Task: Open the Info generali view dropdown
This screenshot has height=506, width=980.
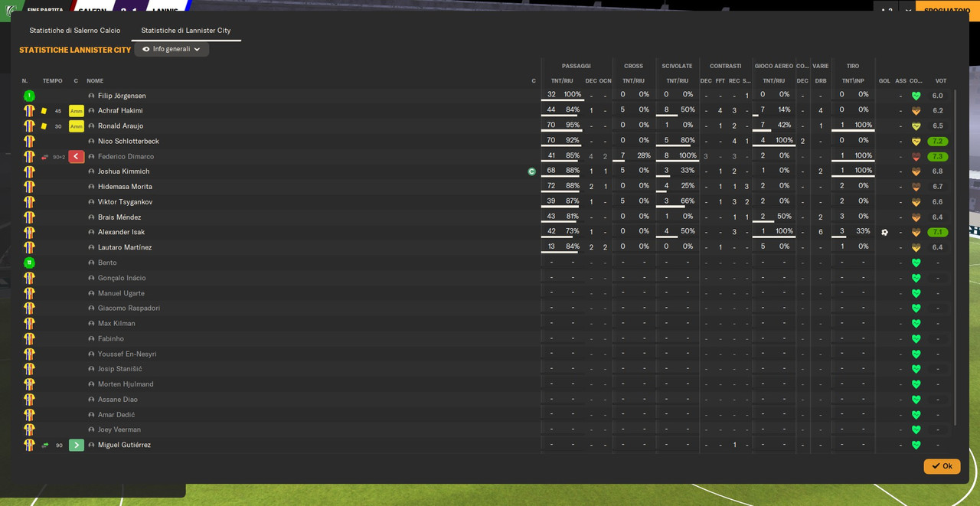Action: [171, 49]
